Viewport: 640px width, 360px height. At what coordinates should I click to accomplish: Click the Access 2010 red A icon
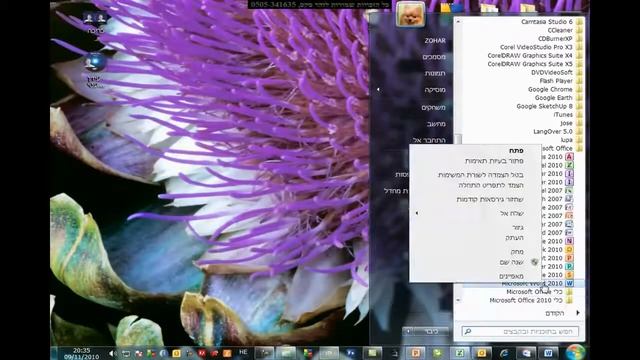(569, 157)
